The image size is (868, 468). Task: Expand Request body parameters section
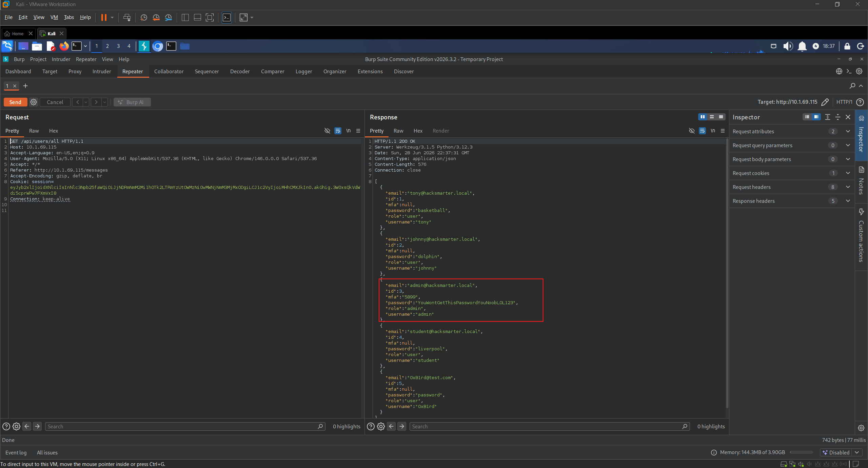[791, 159]
